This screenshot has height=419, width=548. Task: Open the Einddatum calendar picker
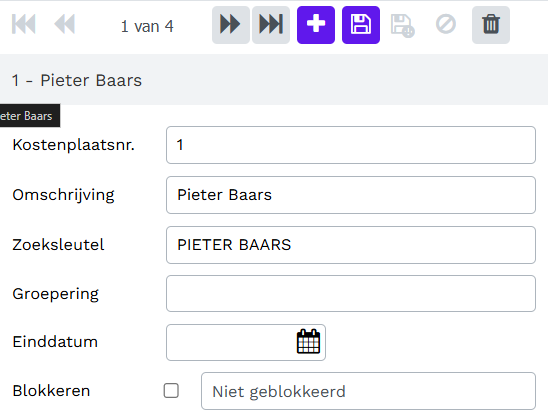[308, 342]
